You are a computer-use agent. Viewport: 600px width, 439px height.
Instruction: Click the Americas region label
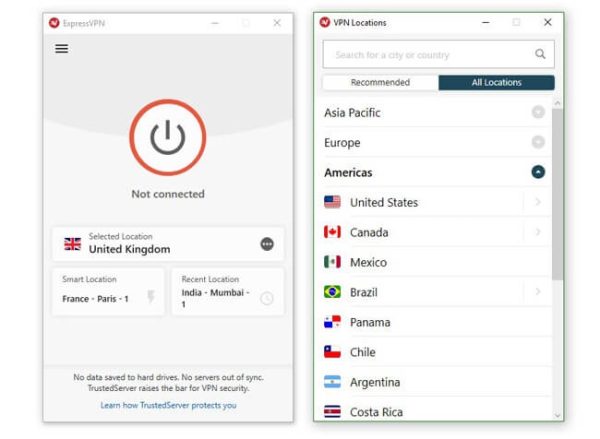click(348, 173)
